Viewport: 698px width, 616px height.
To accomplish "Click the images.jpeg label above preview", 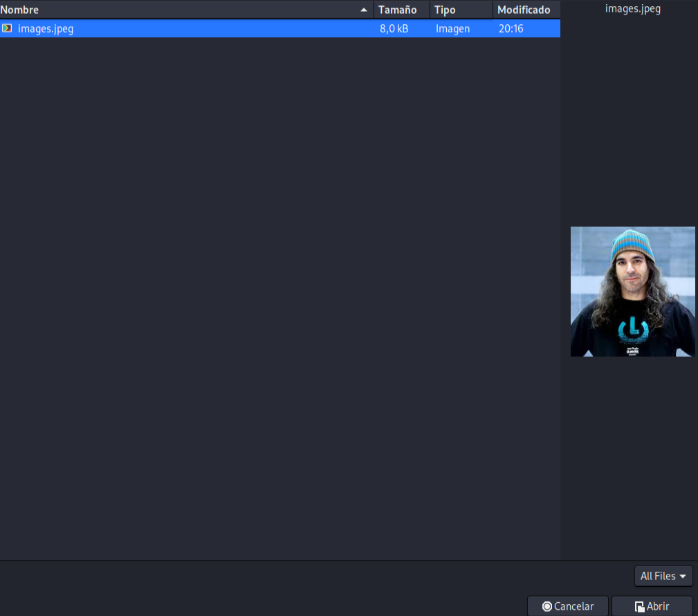I will coord(632,8).
